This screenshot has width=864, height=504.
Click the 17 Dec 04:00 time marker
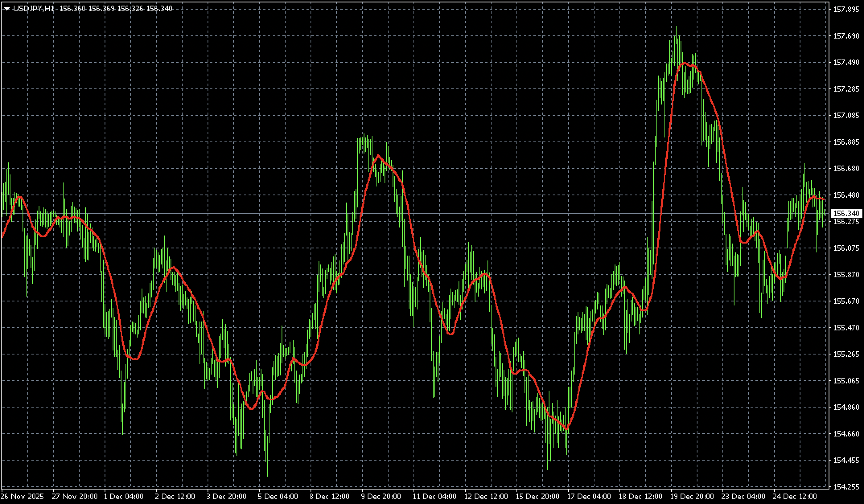[x=588, y=496]
